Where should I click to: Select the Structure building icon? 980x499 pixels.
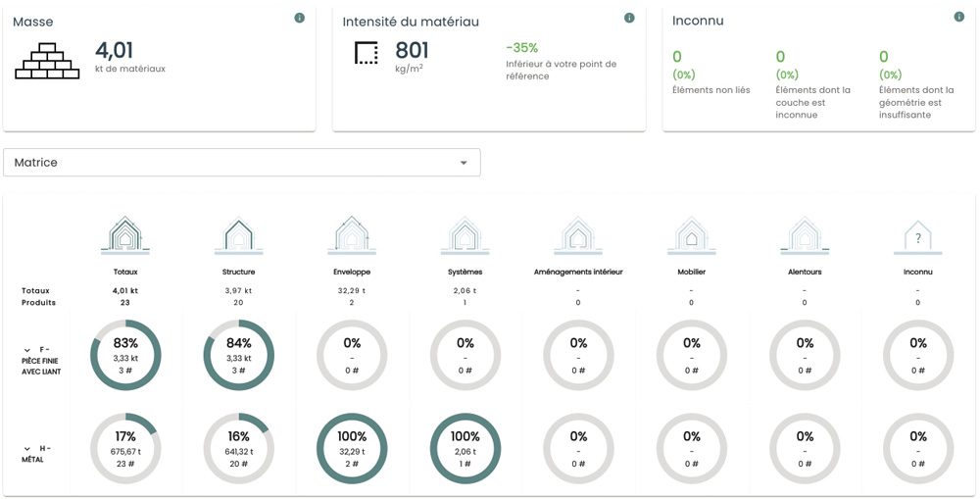(x=238, y=236)
